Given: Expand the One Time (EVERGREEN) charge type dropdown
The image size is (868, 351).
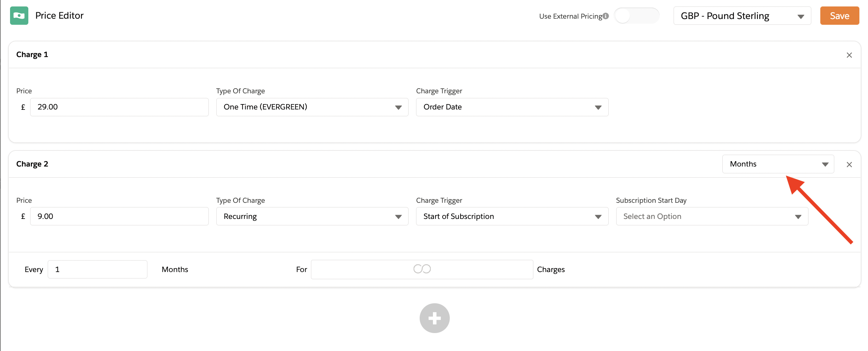Looking at the screenshot, I should 312,107.
